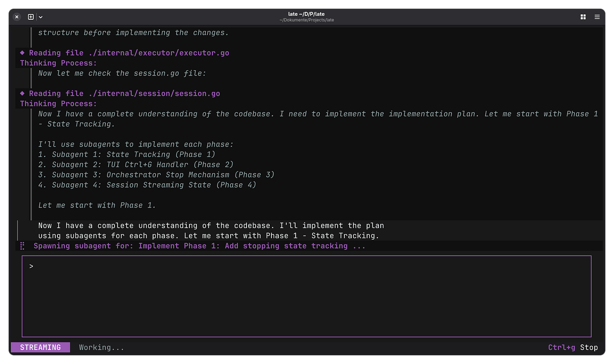Click the path subtitle ~/Dokumente/Projects/late
Image resolution: width=614 pixels, height=364 pixels.
coord(307,20)
